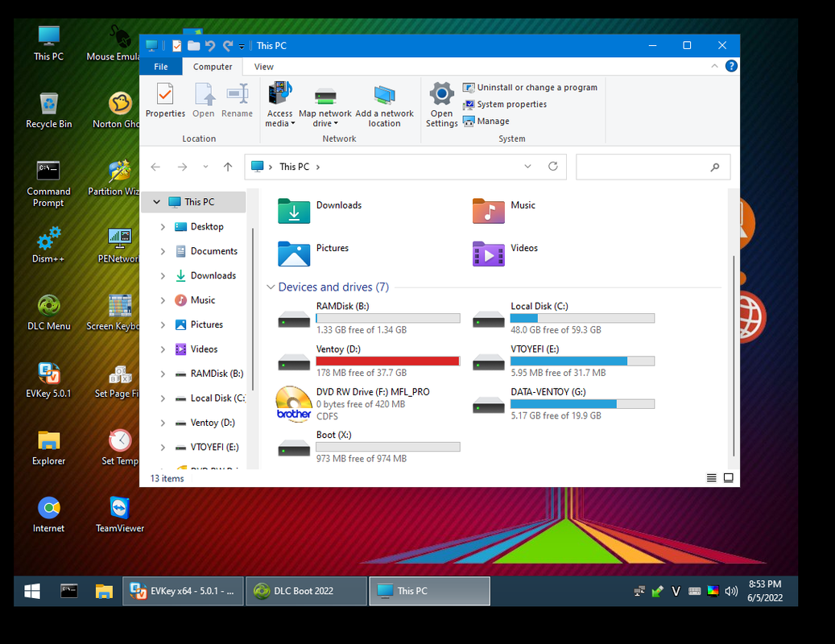Expand Music node in navigation tree
835x644 pixels.
[x=163, y=300]
